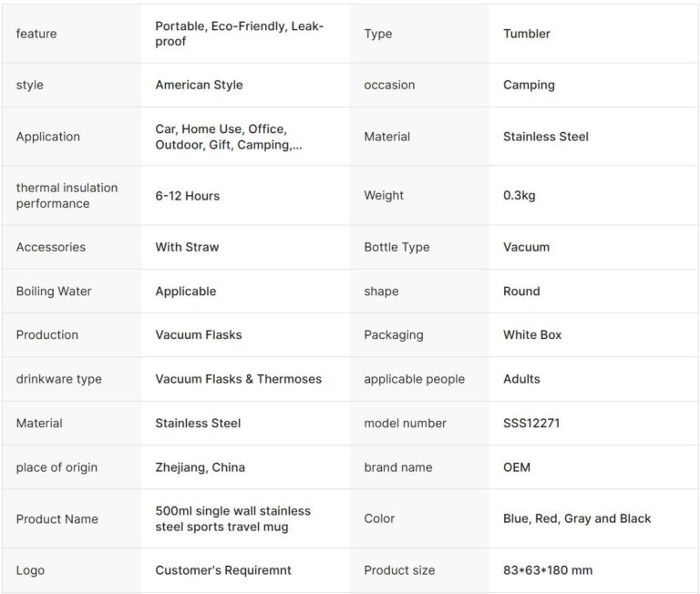700x594 pixels.
Task: Click the truncated Application value text
Action: click(x=228, y=137)
